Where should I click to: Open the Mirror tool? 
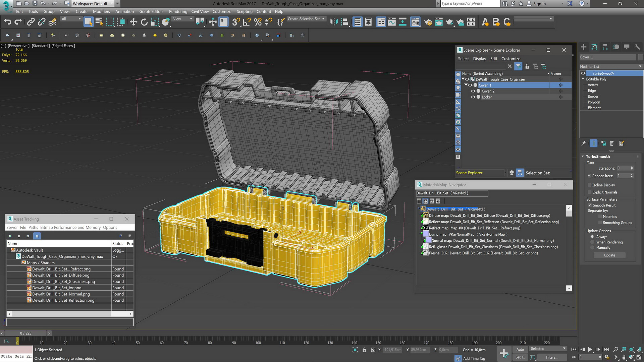(334, 22)
